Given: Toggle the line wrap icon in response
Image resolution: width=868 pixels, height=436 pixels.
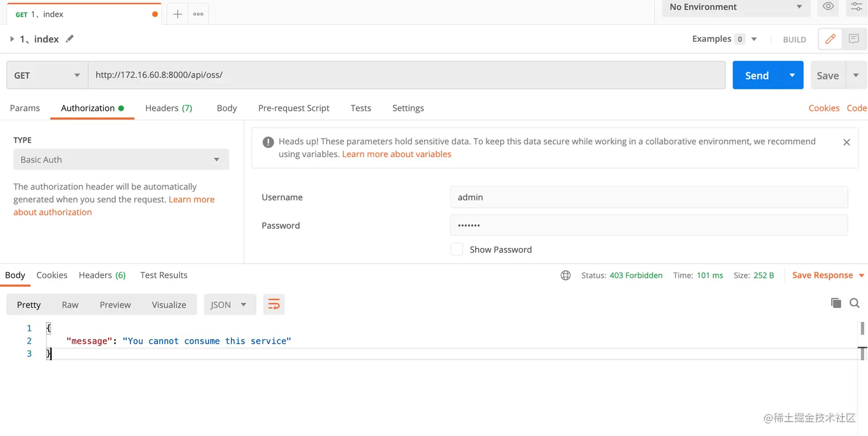Looking at the screenshot, I should tap(274, 305).
